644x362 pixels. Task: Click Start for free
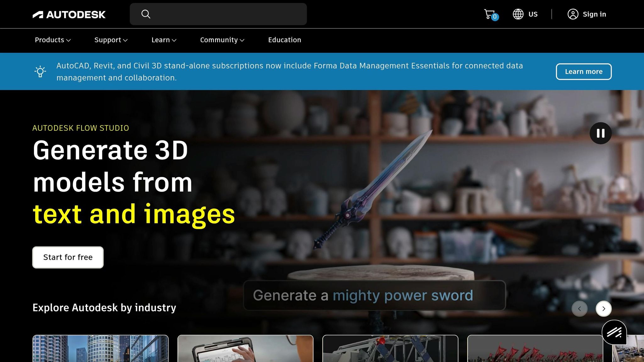(x=68, y=257)
